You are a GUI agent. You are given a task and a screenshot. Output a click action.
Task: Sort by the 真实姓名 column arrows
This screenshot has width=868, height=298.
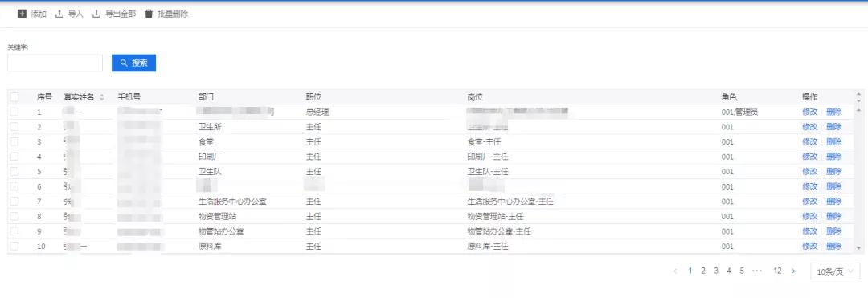pyautogui.click(x=101, y=97)
